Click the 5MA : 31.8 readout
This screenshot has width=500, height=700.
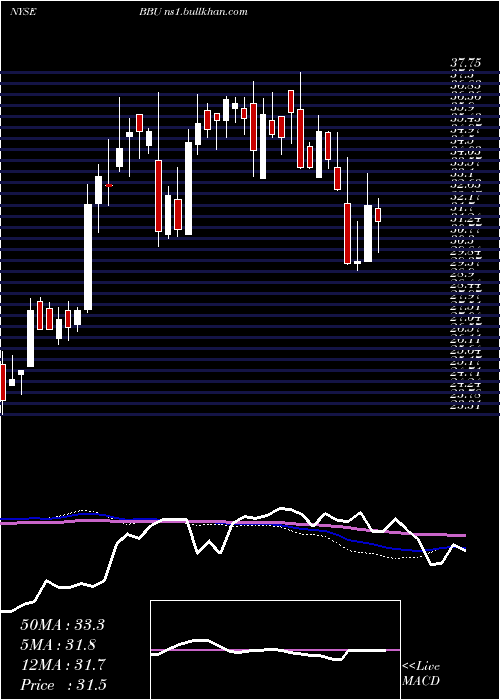[x=58, y=645]
